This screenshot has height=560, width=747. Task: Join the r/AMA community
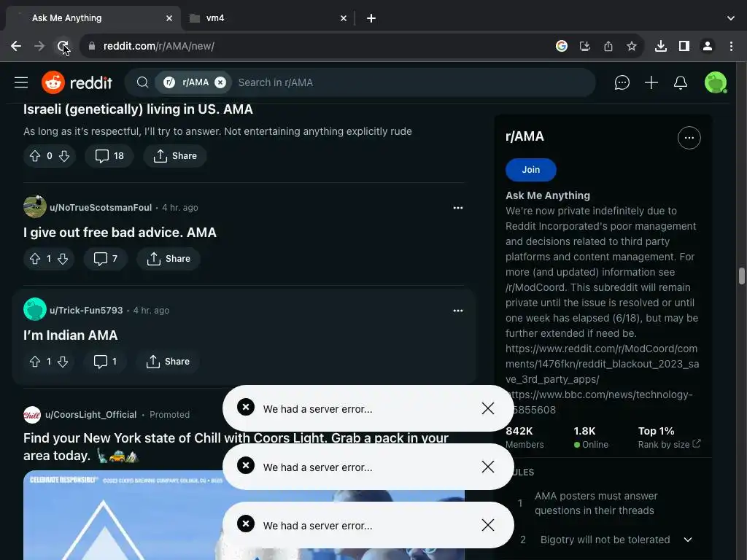(531, 170)
